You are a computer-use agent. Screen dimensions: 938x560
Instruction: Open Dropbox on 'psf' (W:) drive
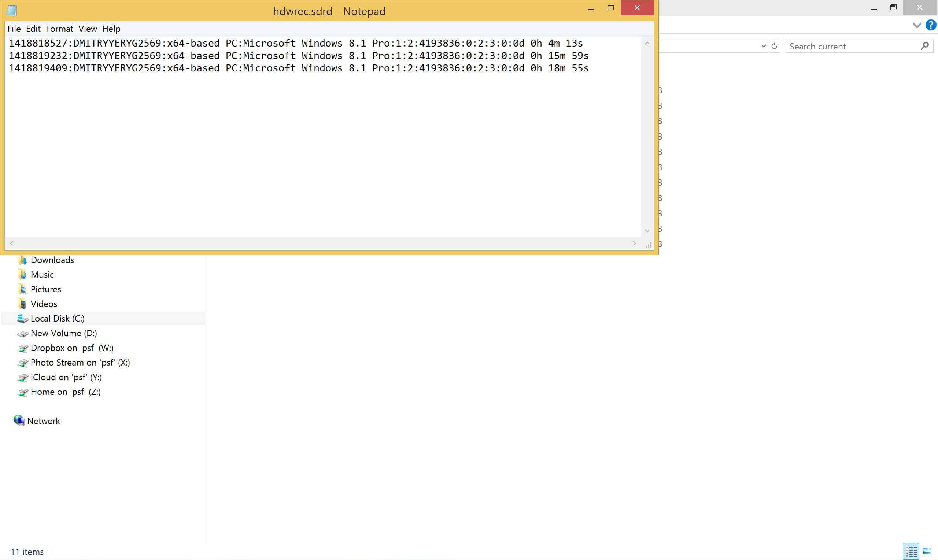pyautogui.click(x=72, y=348)
